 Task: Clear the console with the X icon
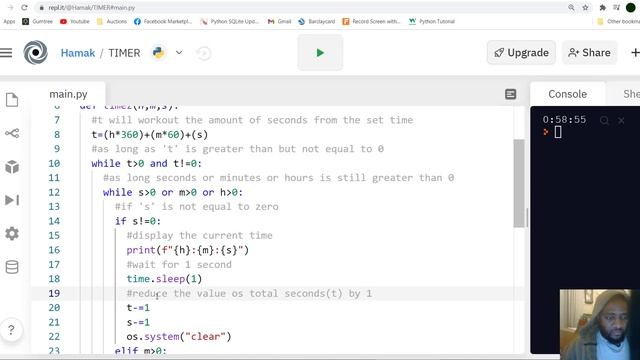tap(621, 120)
